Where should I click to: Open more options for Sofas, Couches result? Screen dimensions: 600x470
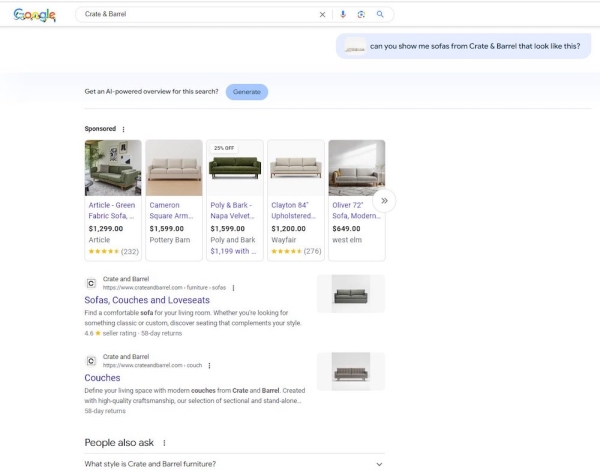click(x=233, y=287)
